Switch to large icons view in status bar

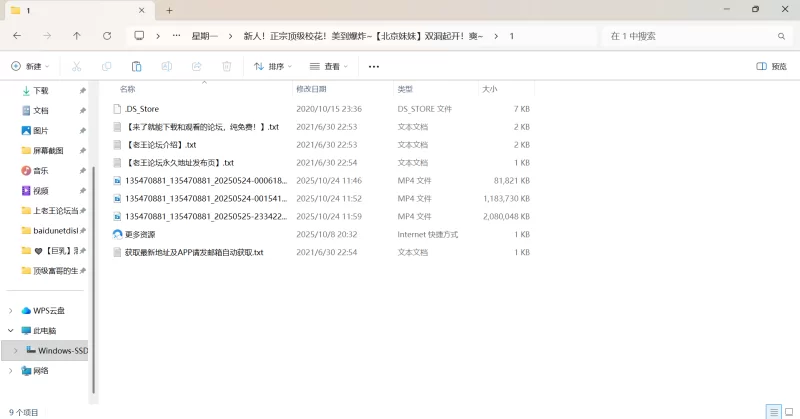(x=787, y=411)
